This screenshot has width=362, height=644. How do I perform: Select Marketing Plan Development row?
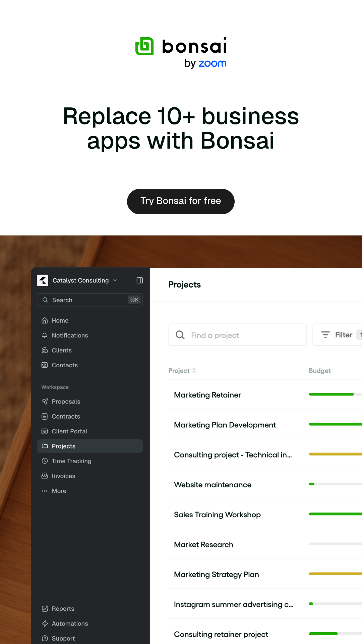(x=265, y=425)
